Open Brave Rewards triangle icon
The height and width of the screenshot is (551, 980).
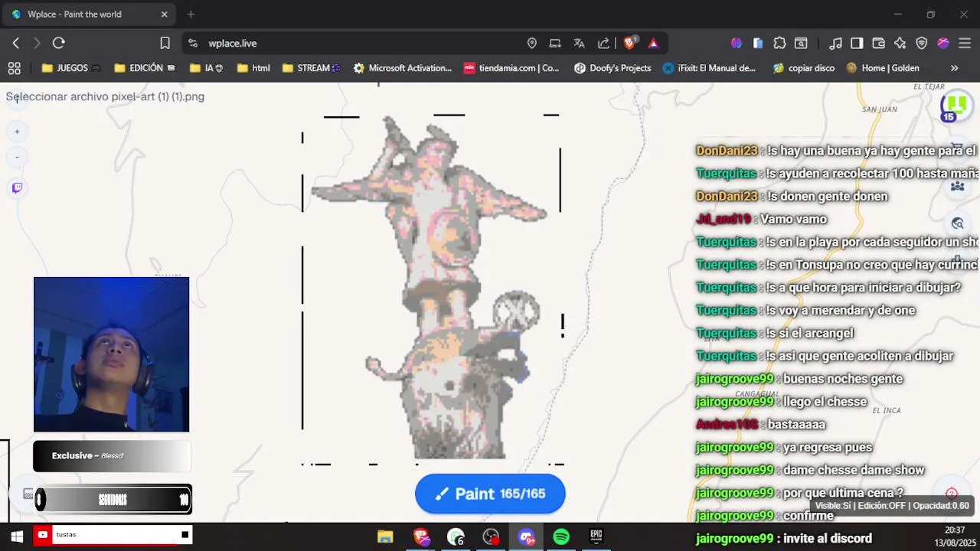click(x=653, y=44)
